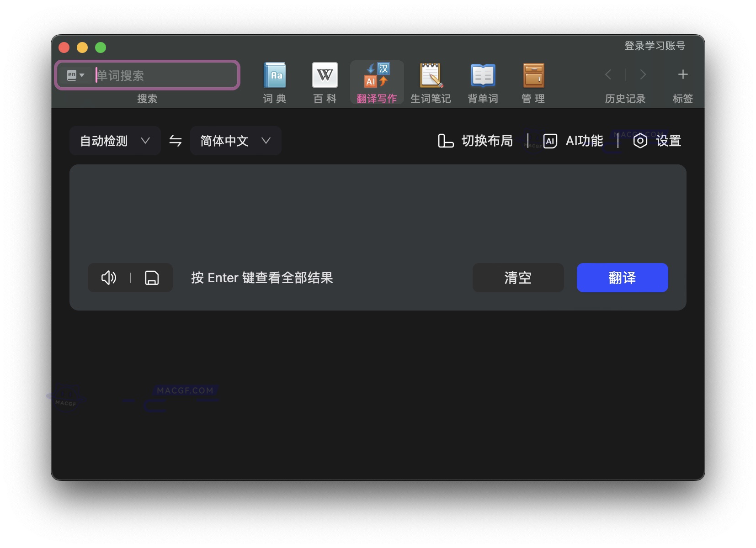
Task: Switch to the 背单词 tab
Action: (x=482, y=82)
